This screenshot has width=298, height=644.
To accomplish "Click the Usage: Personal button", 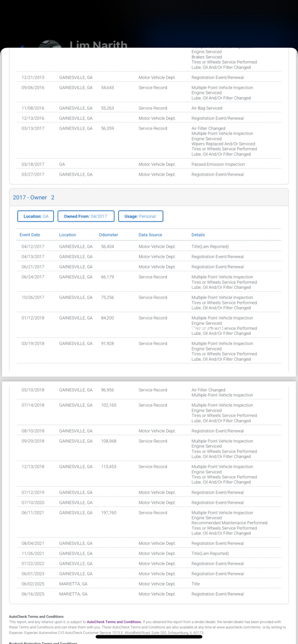I will coord(140,216).
